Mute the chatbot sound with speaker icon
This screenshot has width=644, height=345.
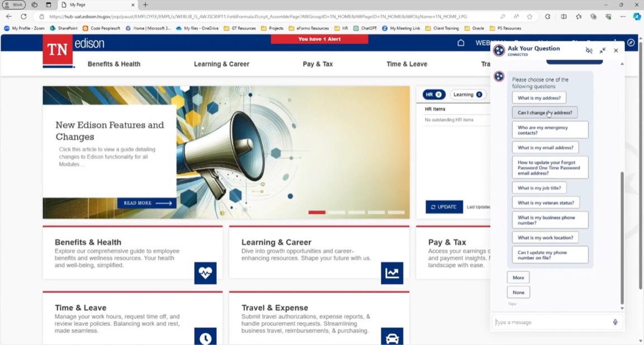pos(589,50)
